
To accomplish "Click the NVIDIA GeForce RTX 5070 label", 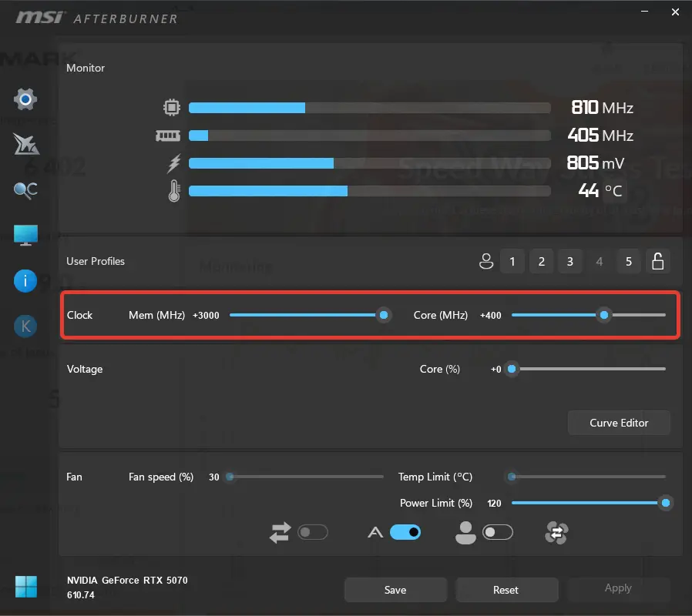I will pyautogui.click(x=127, y=581).
